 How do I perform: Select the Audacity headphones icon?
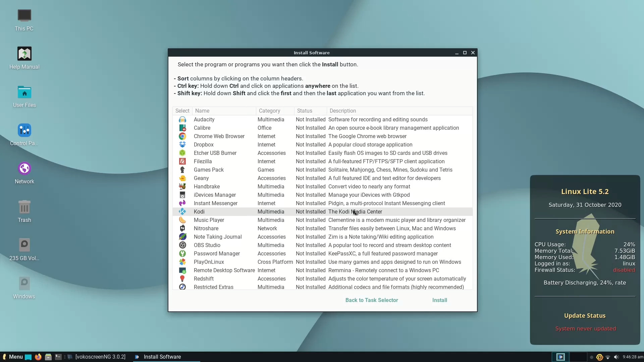click(x=182, y=120)
